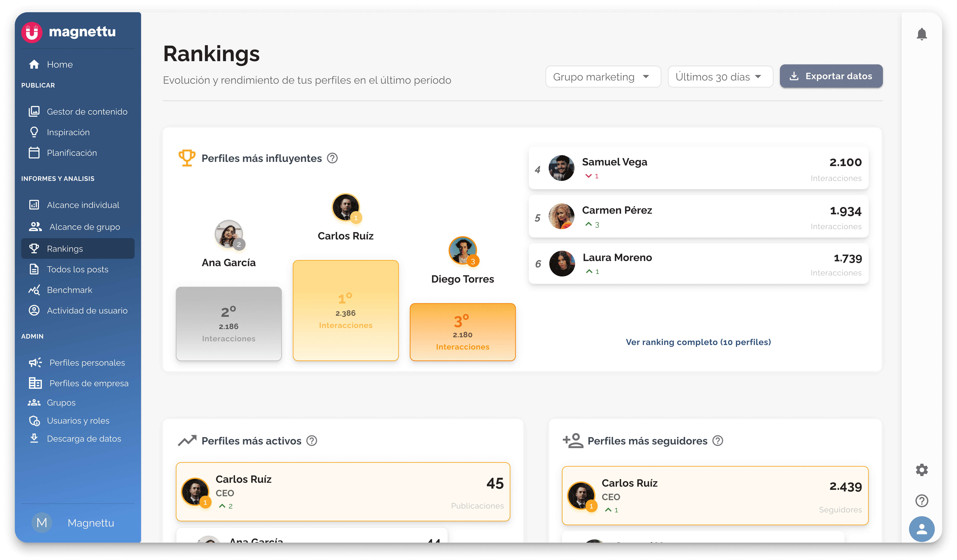Click help icon beside Perfiles más seguidores
957x560 pixels.
click(718, 441)
